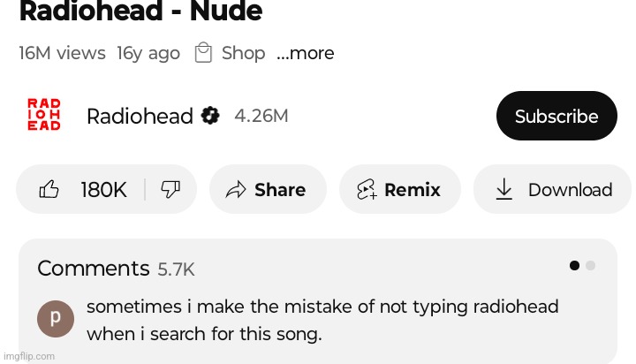This screenshot has width=636, height=364.
Task: Click the thumbs-up like icon
Action: click(49, 189)
